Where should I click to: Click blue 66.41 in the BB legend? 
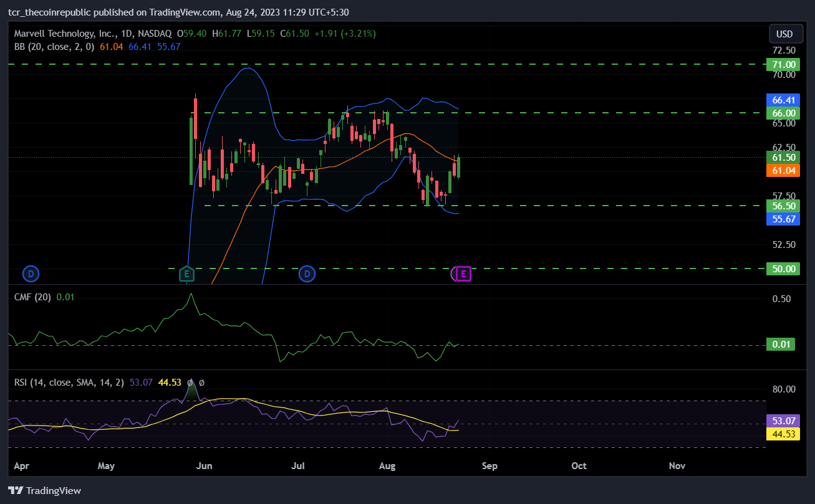point(140,46)
